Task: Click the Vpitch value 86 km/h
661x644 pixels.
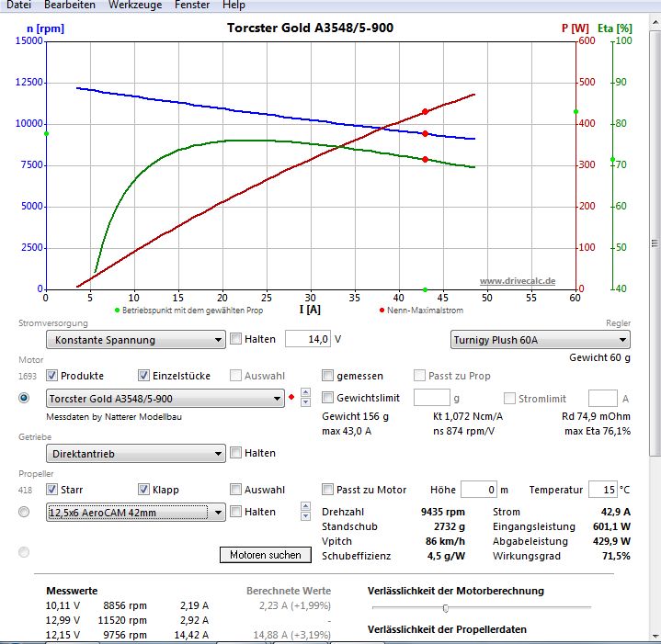Action: pyautogui.click(x=445, y=541)
